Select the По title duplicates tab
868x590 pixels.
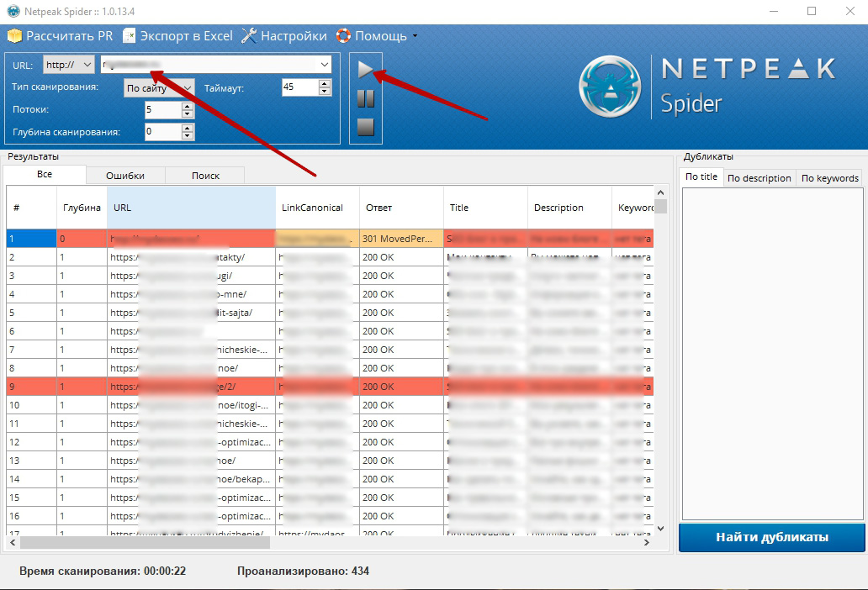pos(701,176)
